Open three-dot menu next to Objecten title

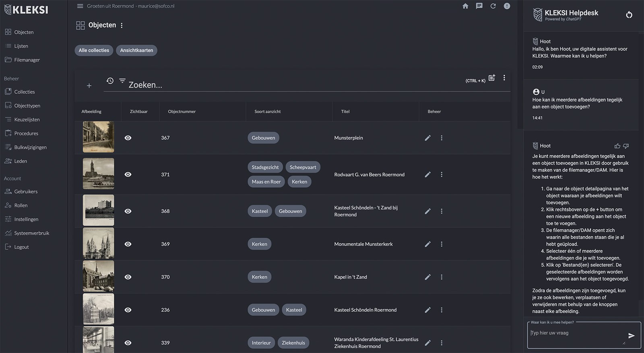(x=122, y=25)
